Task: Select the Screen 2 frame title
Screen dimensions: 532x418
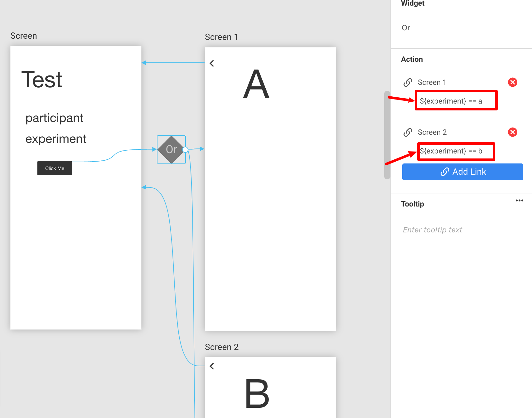Action: click(x=221, y=347)
